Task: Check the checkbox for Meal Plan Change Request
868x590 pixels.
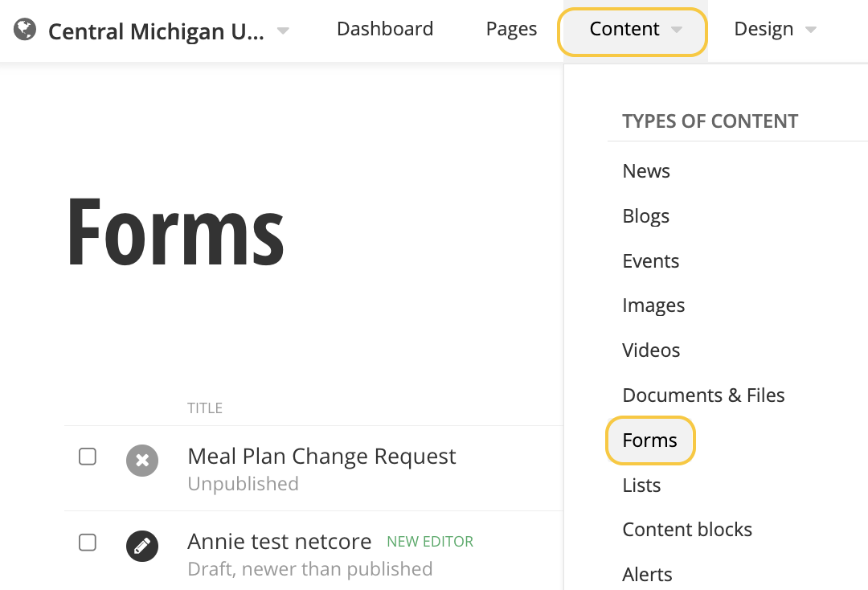Action: (87, 456)
